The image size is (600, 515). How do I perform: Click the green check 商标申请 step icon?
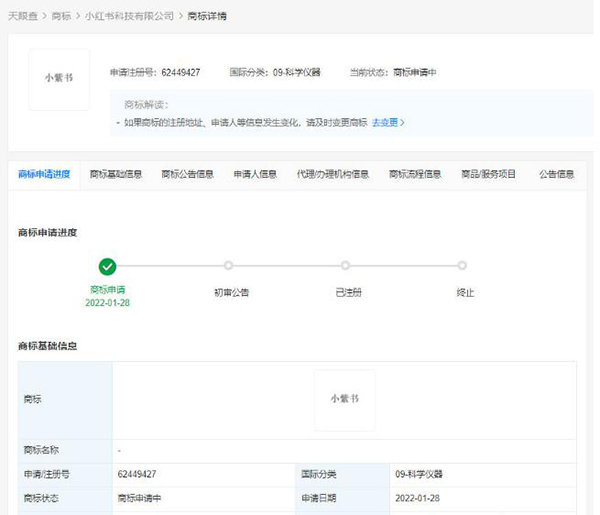(108, 267)
